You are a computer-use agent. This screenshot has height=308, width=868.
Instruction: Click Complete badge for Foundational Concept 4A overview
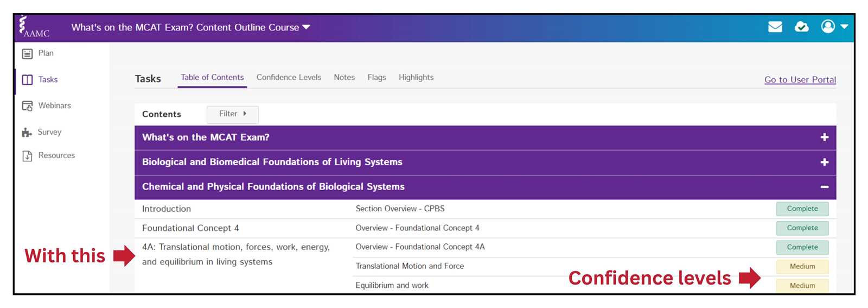802,247
